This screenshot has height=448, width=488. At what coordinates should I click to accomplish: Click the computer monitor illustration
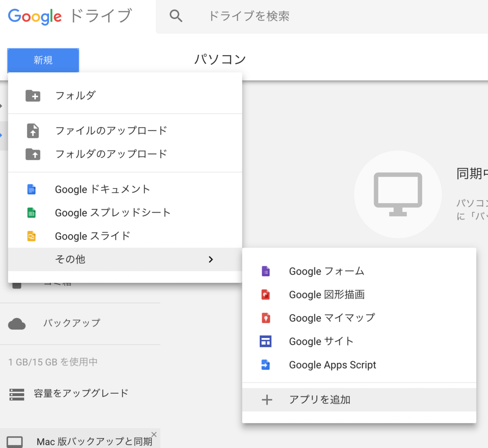point(398,195)
